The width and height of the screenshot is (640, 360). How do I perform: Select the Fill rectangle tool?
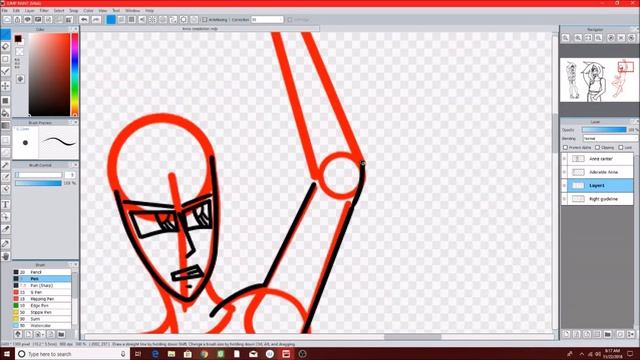click(x=6, y=100)
